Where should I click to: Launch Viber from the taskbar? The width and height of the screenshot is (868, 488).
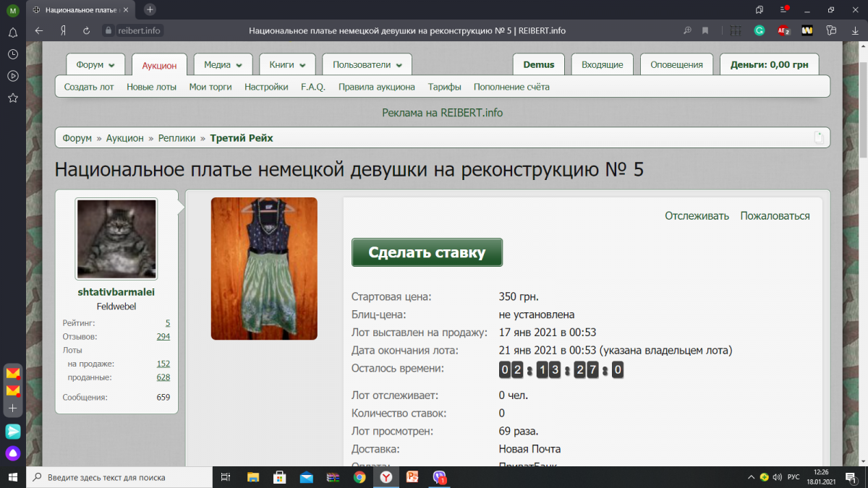click(x=439, y=477)
